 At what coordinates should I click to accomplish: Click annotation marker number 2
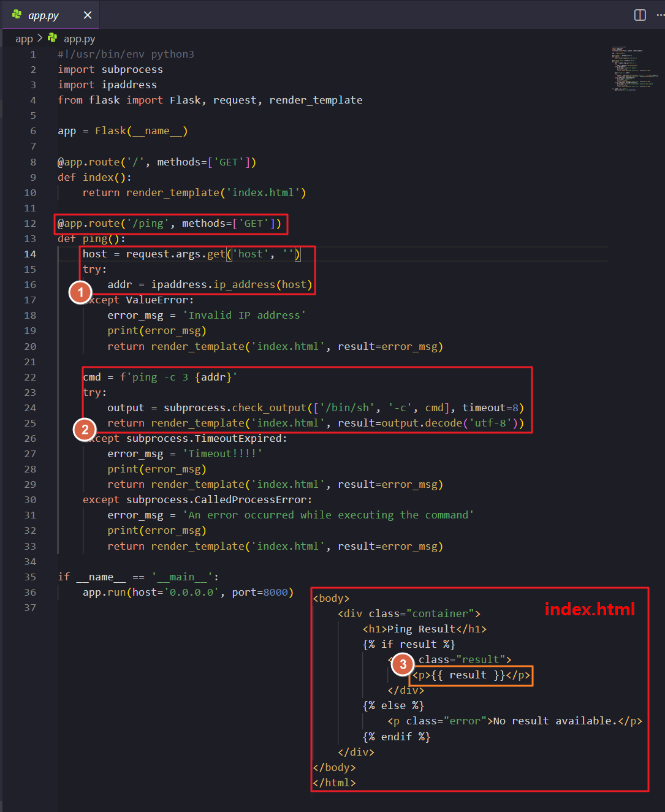click(85, 430)
